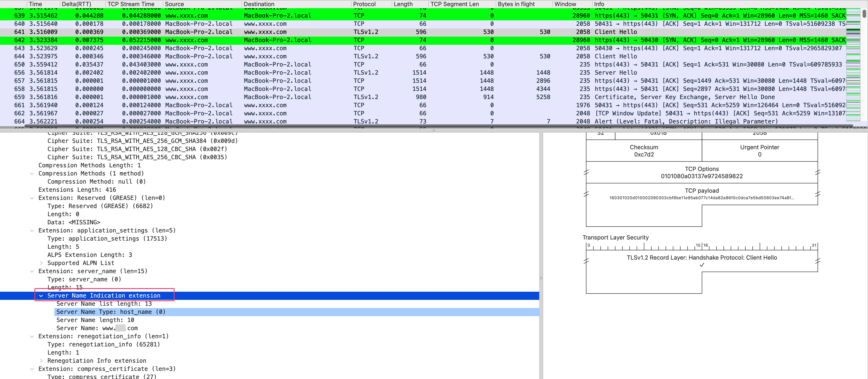Collapse Server Name Indication extension node
The image size is (868, 379).
point(41,296)
